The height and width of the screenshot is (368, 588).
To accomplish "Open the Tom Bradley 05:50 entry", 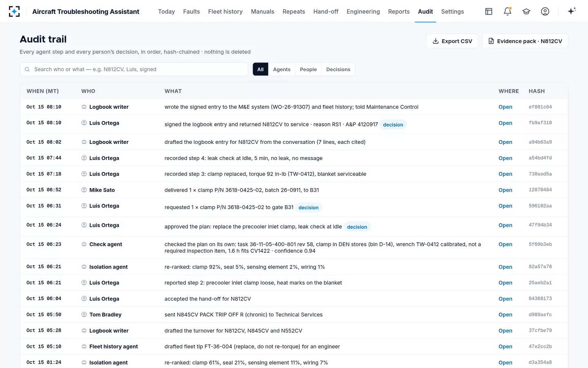I will pos(505,314).
